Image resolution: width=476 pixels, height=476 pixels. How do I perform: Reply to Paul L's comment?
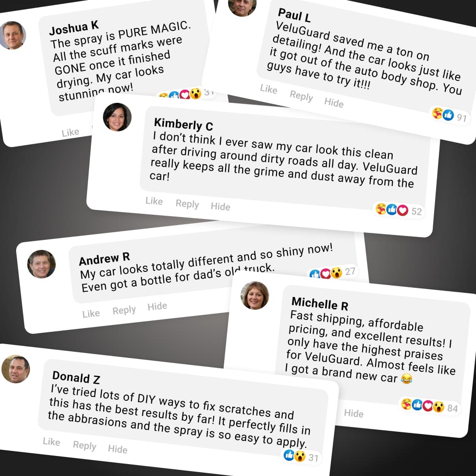coord(301,96)
